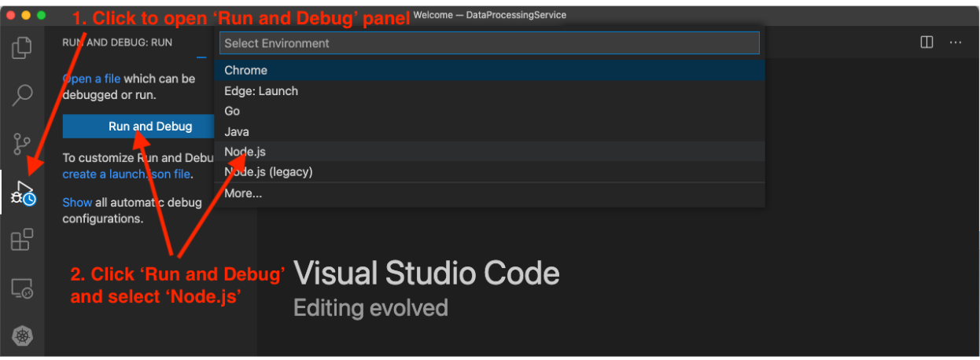Viewport: 980px width, 360px height.
Task: Follow the 'Open a file' link
Action: [x=91, y=79]
